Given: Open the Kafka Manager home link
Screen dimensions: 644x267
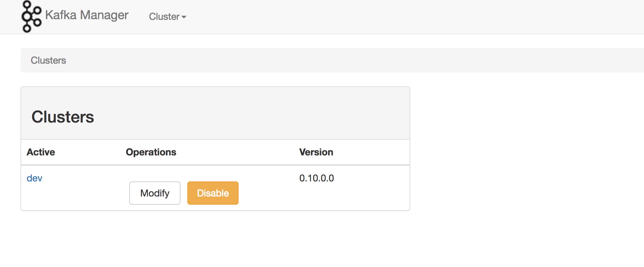Looking at the screenshot, I should click(86, 15).
